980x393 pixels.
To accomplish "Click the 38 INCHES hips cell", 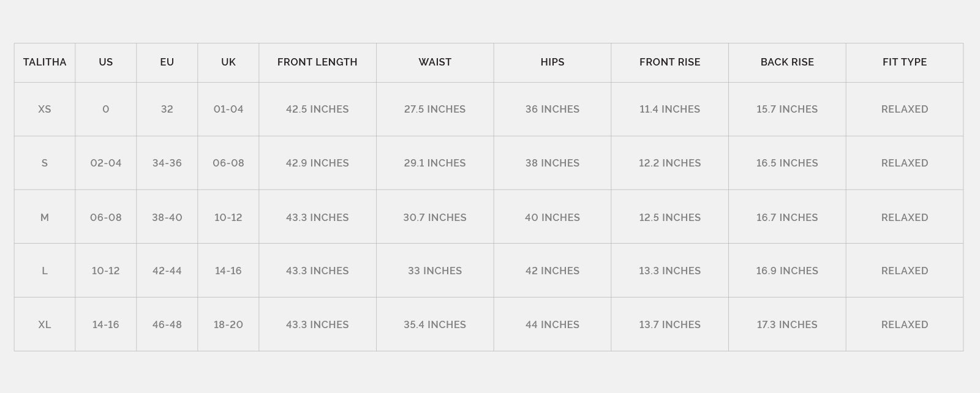I will click(x=552, y=163).
